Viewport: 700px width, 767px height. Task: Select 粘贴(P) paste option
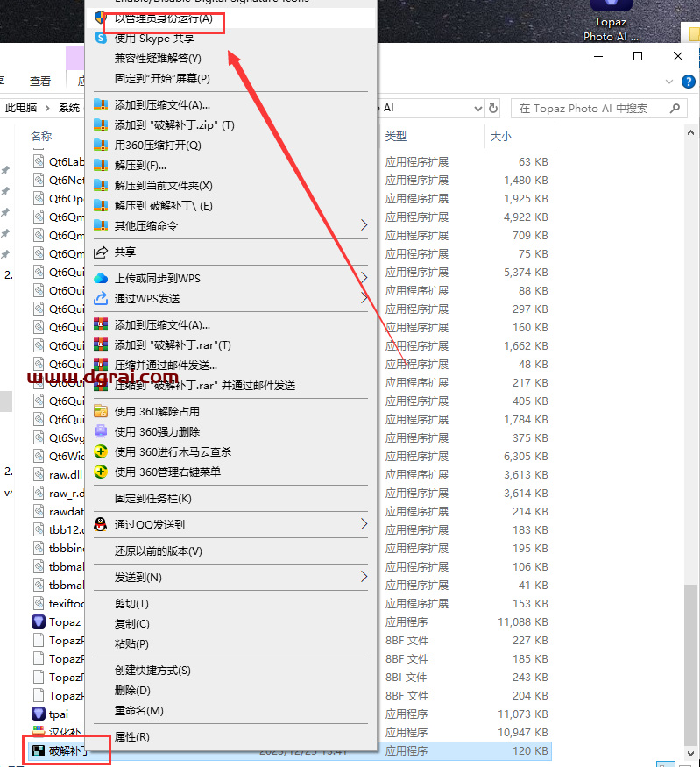pos(131,644)
